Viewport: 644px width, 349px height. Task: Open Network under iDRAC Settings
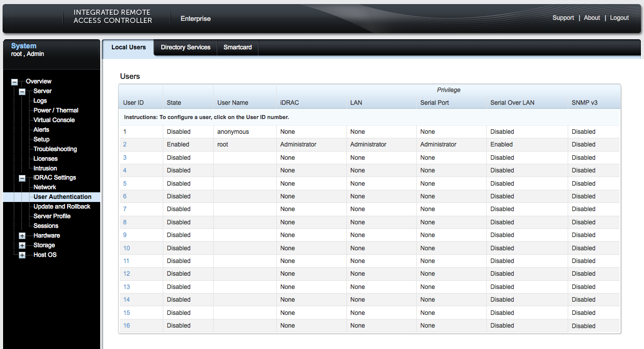pyautogui.click(x=45, y=187)
